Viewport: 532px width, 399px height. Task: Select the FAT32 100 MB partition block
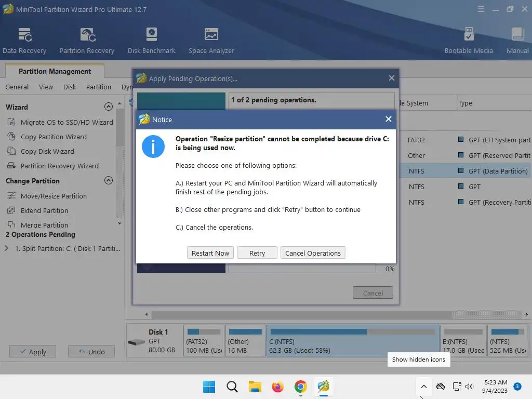(204, 341)
